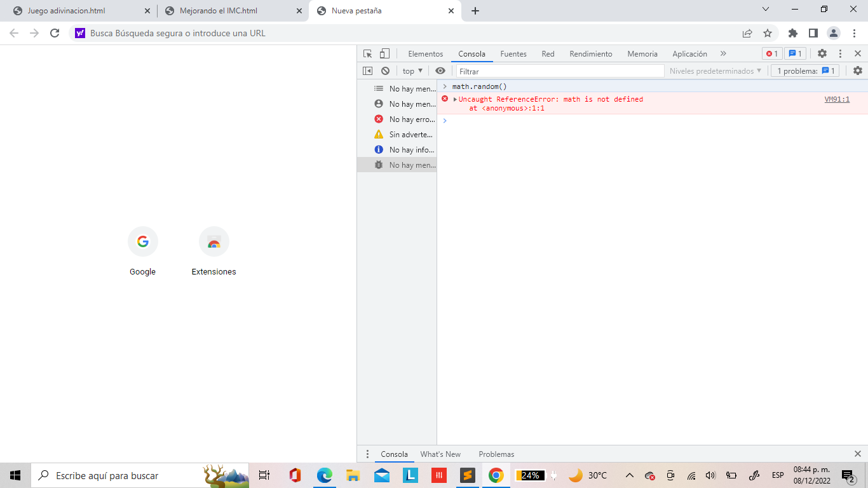The width and height of the screenshot is (868, 488).
Task: Bookmark this page with the star
Action: tap(768, 33)
